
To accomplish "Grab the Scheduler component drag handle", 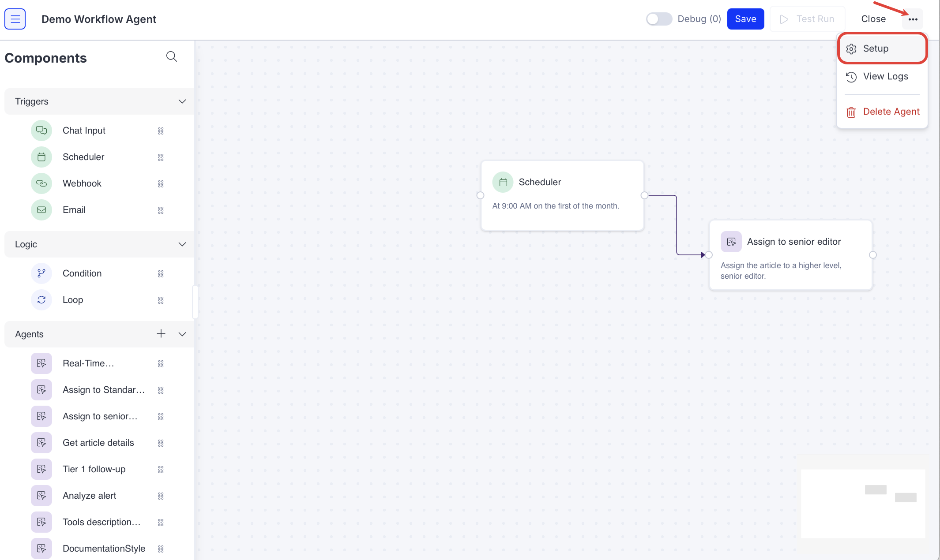I will 161,157.
